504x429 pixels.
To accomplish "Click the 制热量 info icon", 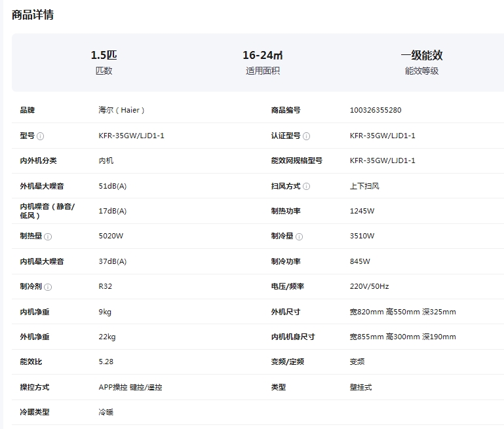I will 48,236.
